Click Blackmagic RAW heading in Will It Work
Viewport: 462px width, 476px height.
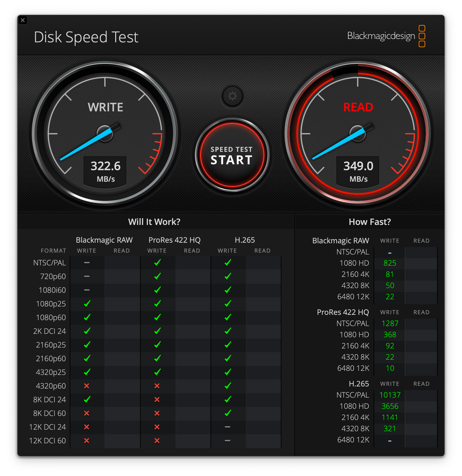(104, 240)
